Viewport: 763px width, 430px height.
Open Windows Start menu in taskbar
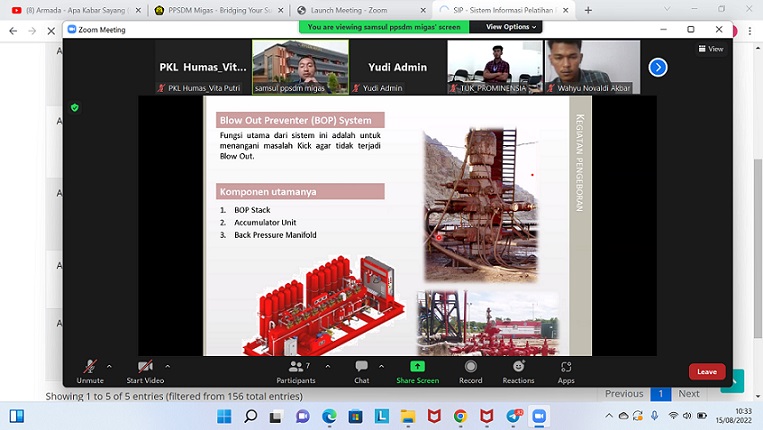pyautogui.click(x=16, y=416)
